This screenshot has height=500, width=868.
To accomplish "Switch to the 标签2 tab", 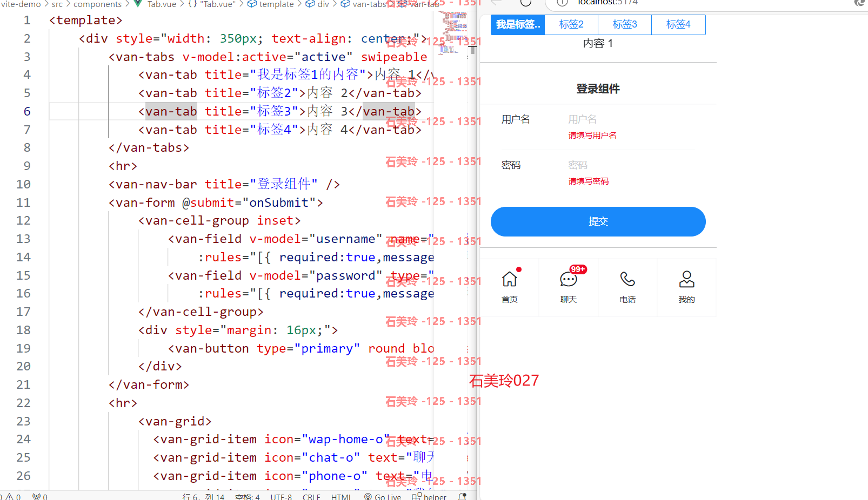I will coord(571,24).
